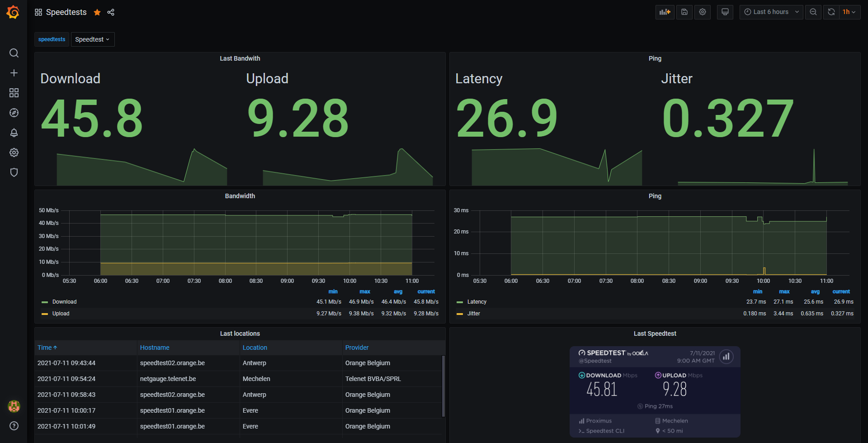Toggle the dashboard favorite star

97,12
